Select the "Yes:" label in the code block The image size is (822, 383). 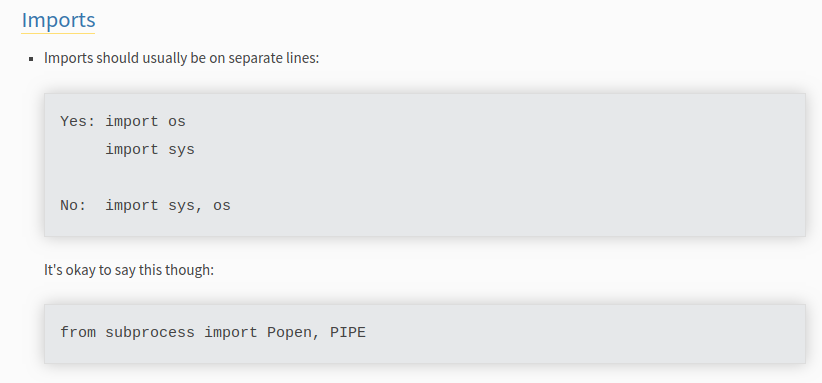78,122
